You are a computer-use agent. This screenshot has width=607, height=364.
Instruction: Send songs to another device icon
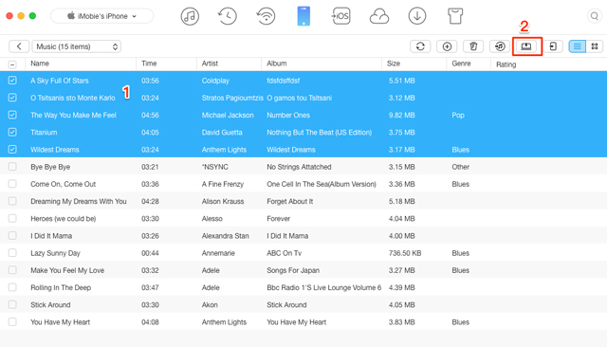[x=553, y=46]
